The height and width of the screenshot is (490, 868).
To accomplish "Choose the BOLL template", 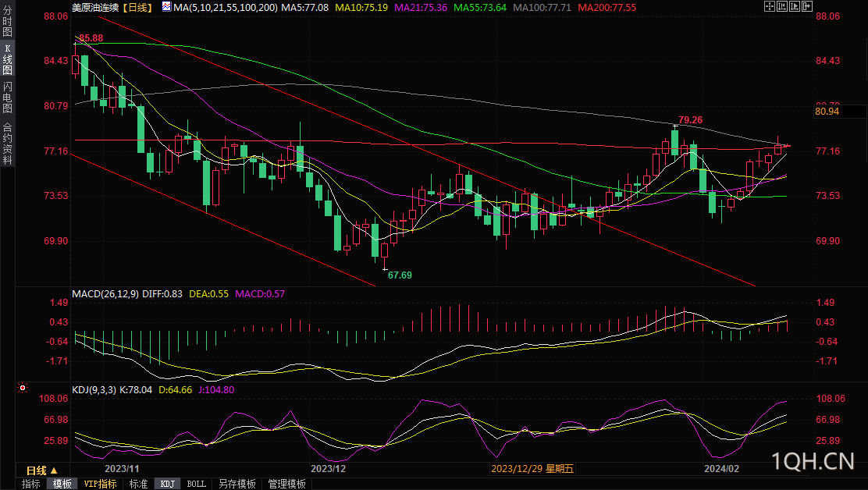I will 197,484.
